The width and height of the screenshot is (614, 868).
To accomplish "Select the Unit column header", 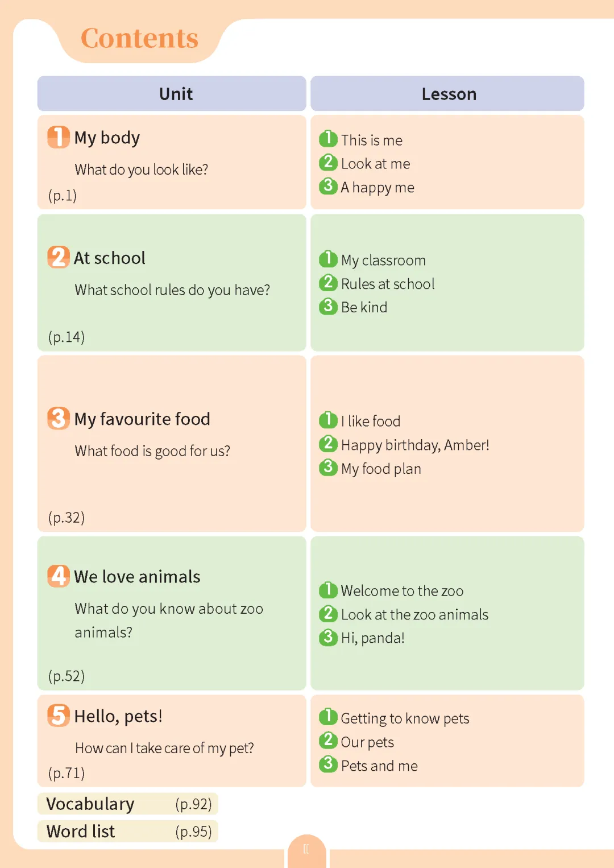I will pos(172,93).
